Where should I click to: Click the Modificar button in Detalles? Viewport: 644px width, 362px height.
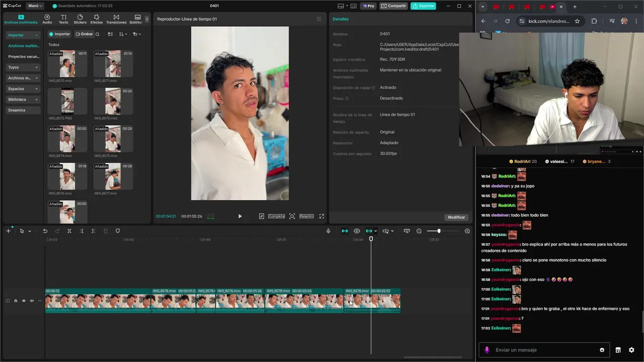[x=456, y=217]
